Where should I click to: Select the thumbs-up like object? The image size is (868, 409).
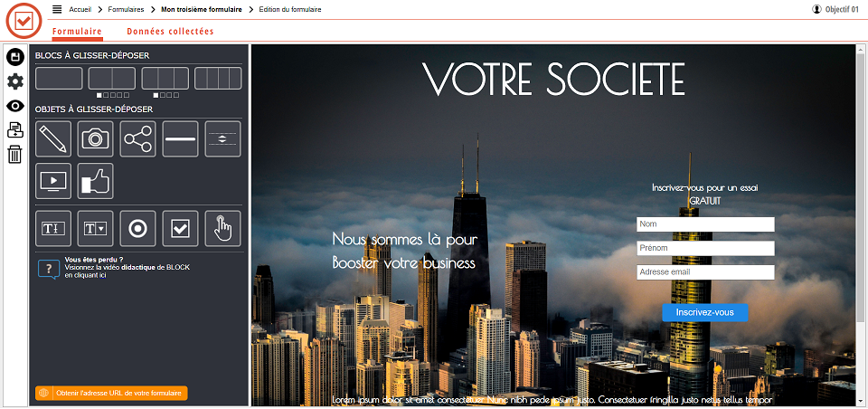pyautogui.click(x=96, y=181)
